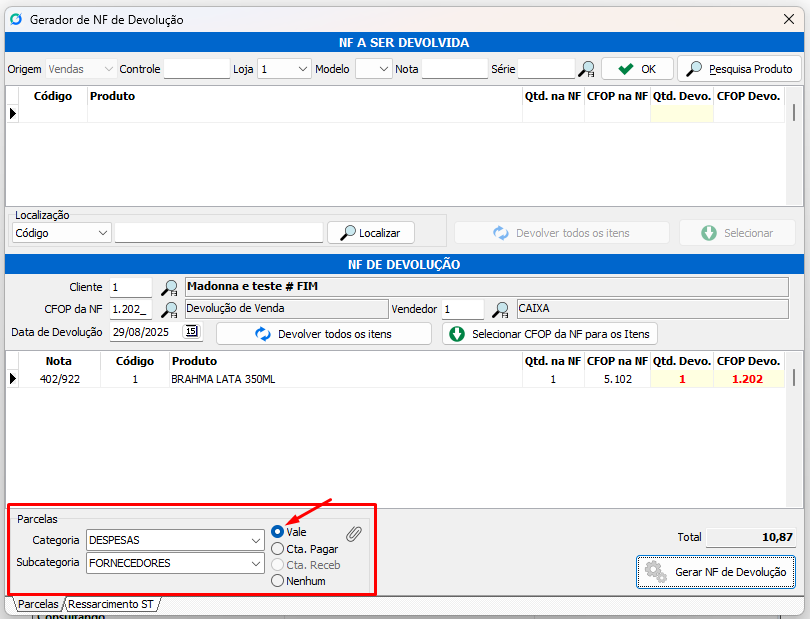Click the CFOP da NF lookup magnifier icon
This screenshot has width=810, height=619.
tap(170, 310)
